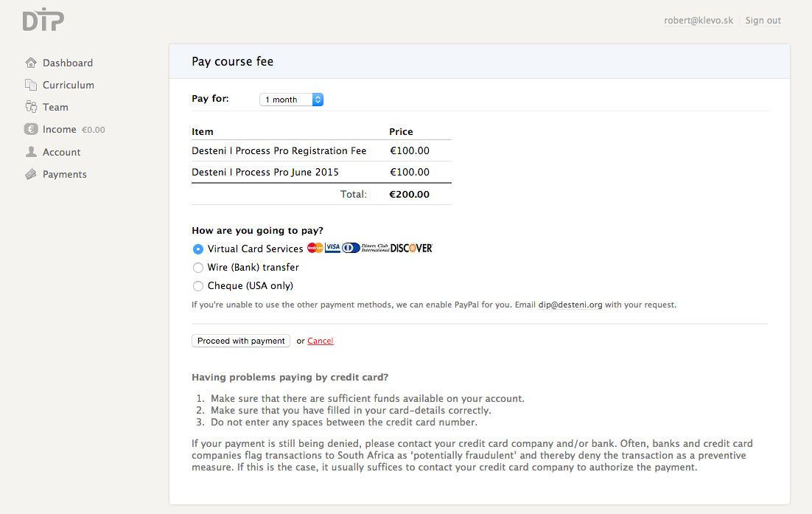Open Account using the person icon

[x=30, y=152]
